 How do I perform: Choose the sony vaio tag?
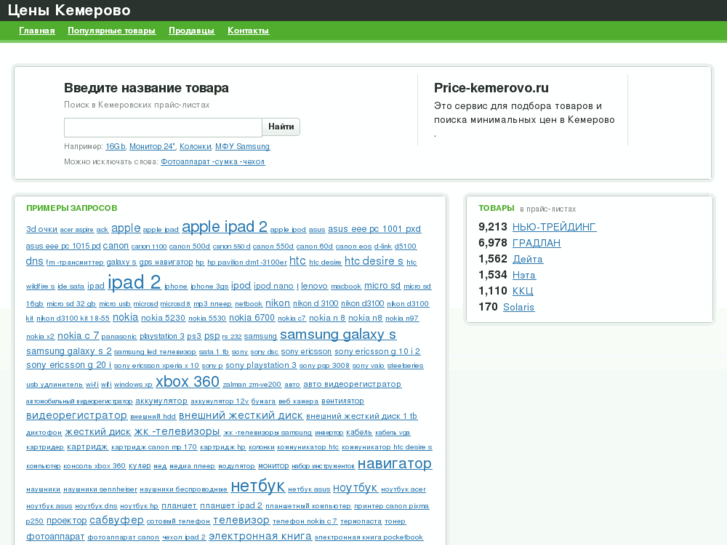point(368,366)
